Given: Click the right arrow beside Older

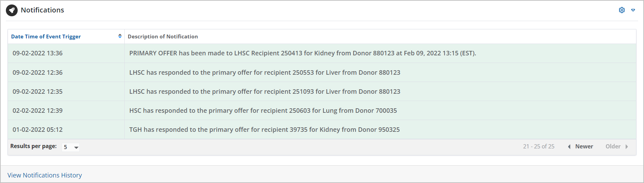Looking at the screenshot, I should click(x=627, y=147).
